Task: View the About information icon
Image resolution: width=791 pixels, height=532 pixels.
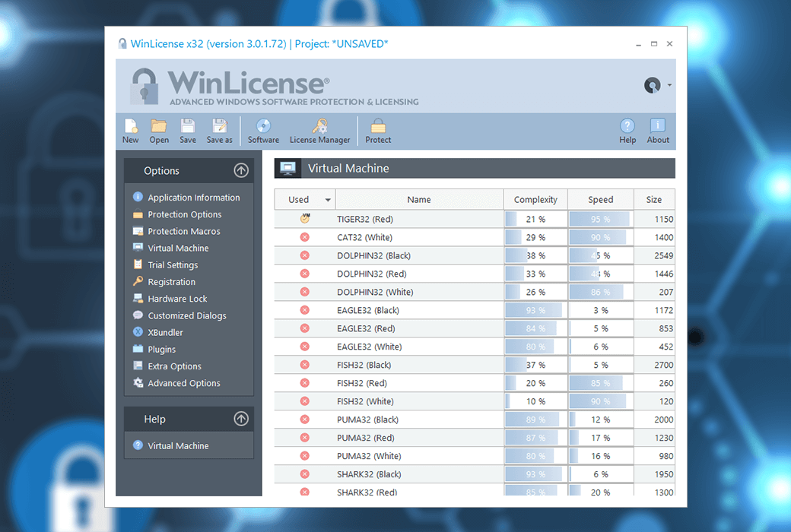Action: 657,129
